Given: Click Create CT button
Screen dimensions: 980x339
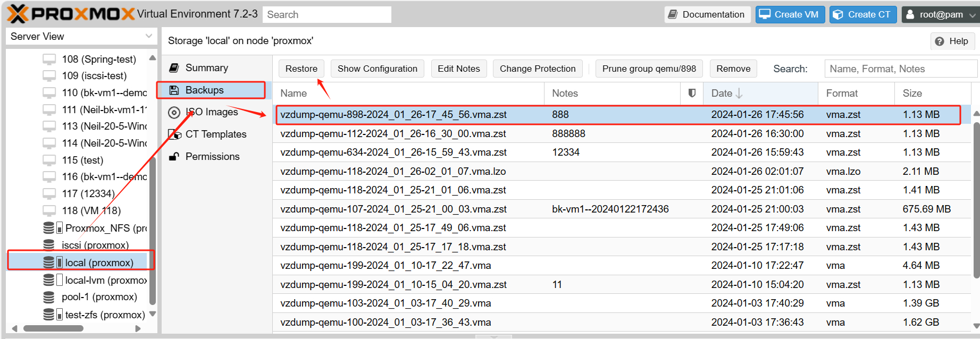Looking at the screenshot, I should (863, 14).
